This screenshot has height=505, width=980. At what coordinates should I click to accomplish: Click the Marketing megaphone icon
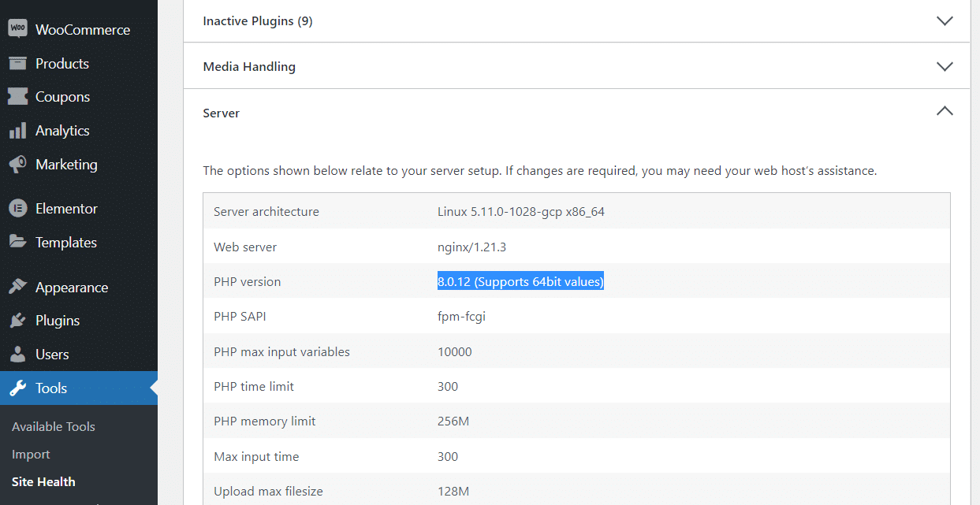coord(17,165)
